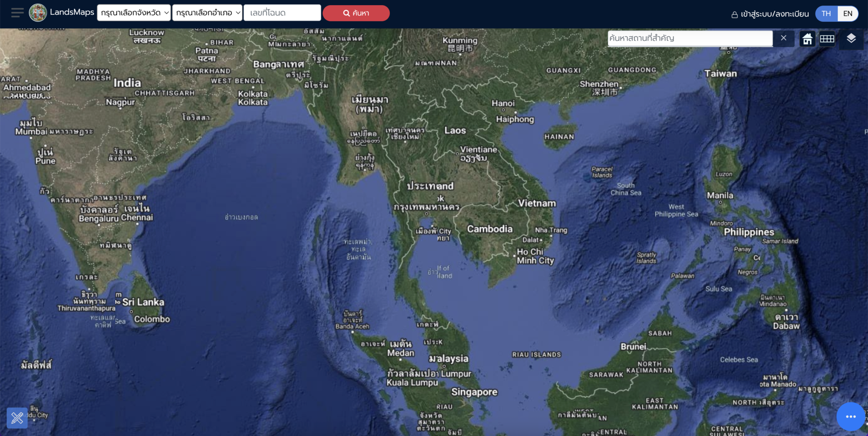Expand the province selection dropdown
This screenshot has width=868, height=436.
[x=134, y=13]
